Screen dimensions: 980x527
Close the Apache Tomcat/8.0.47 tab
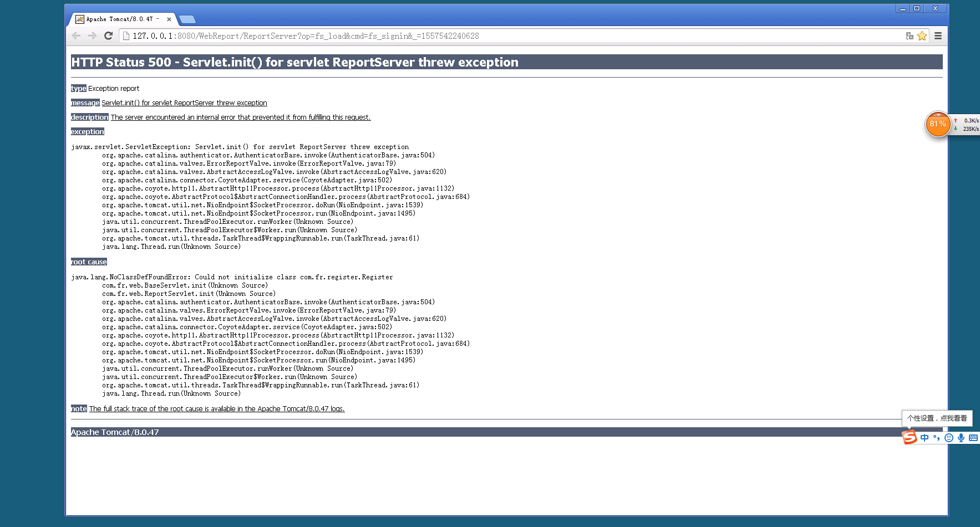coord(169,19)
